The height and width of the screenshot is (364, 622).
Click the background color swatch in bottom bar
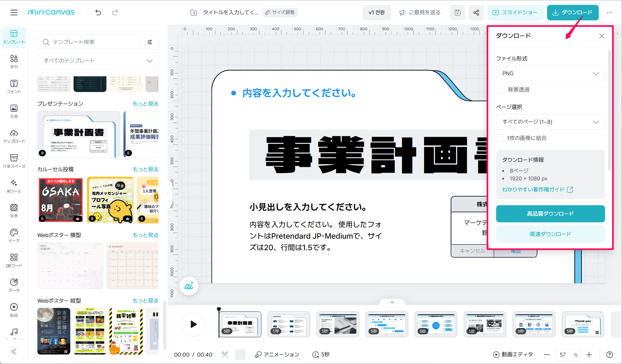coord(240,354)
